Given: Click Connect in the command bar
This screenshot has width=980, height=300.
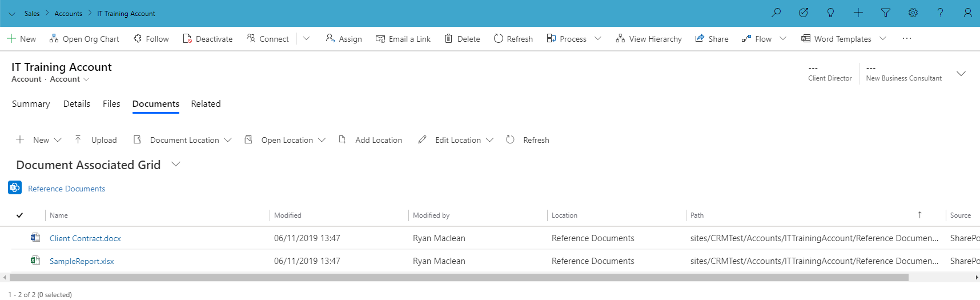Looking at the screenshot, I should 268,39.
